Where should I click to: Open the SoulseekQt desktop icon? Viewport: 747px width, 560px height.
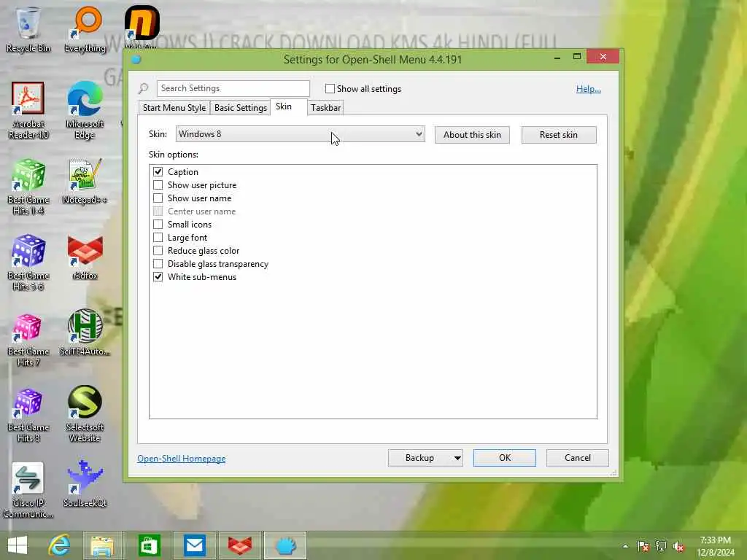point(85,484)
